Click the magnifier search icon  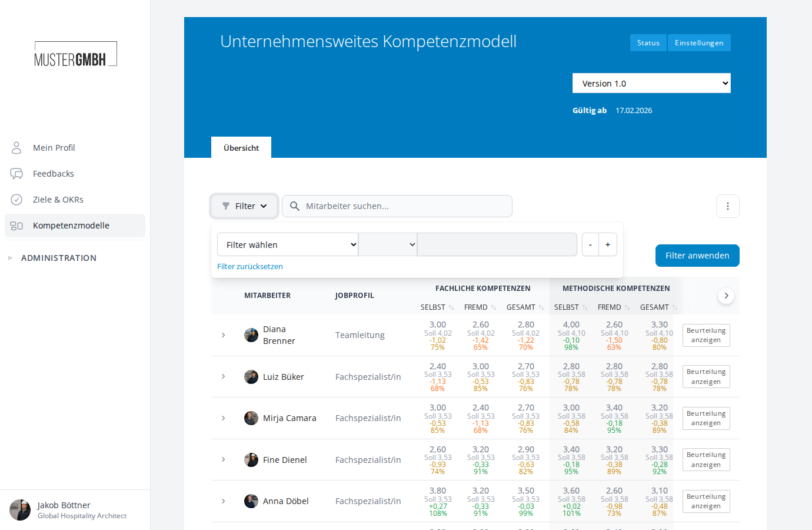(295, 206)
